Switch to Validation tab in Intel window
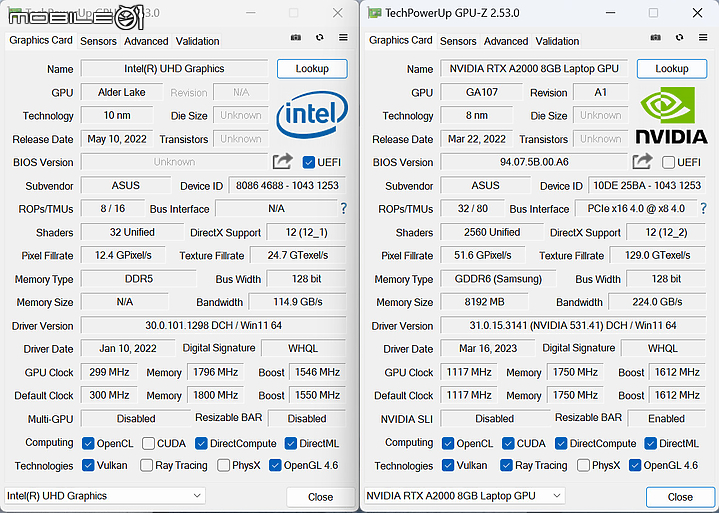This screenshot has width=719, height=513. [x=197, y=41]
